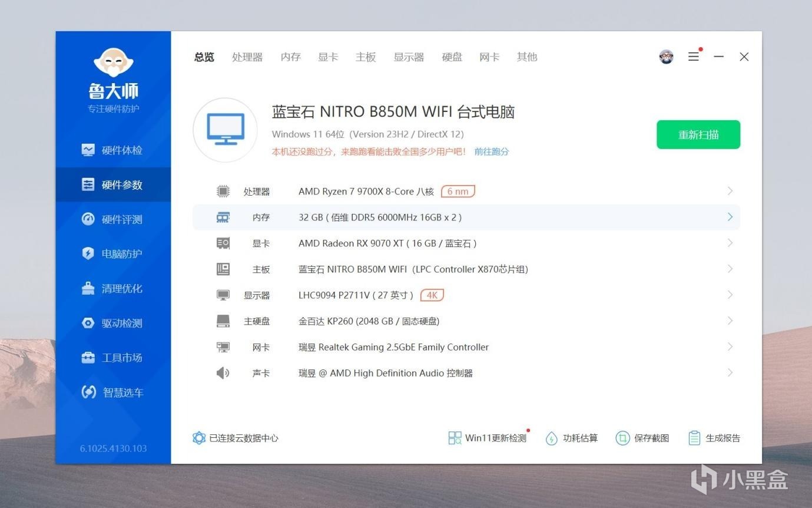Click the 主板 motherboard icon
The height and width of the screenshot is (508, 812).
click(x=223, y=269)
